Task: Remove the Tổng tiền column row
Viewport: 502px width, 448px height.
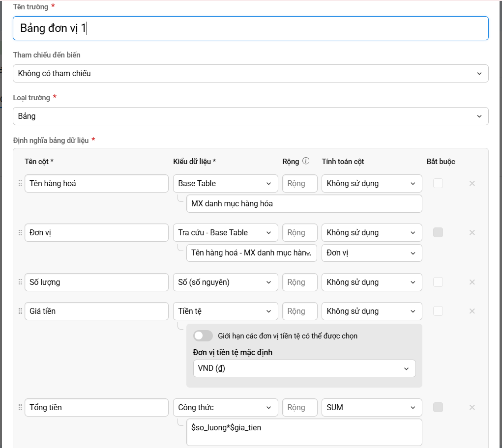Action: point(472,407)
